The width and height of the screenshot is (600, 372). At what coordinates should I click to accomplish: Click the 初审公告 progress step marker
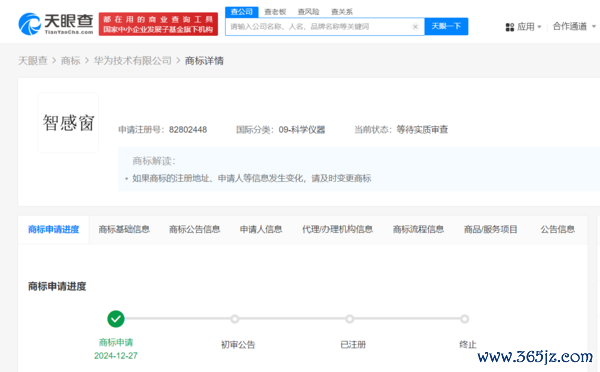pos(235,319)
